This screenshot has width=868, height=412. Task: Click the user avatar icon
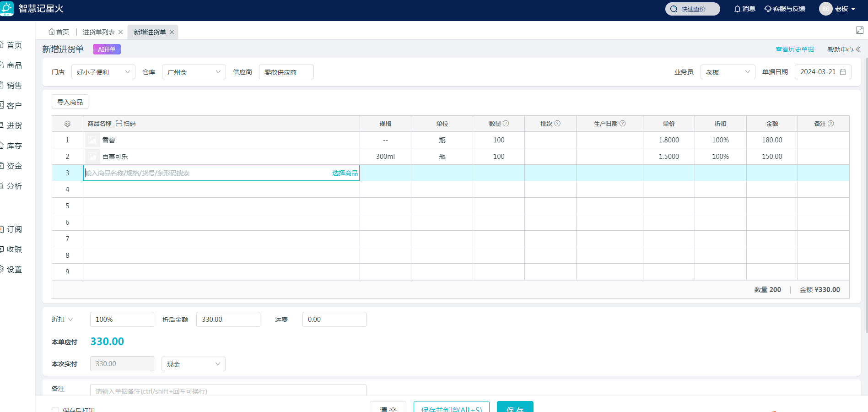click(x=825, y=9)
